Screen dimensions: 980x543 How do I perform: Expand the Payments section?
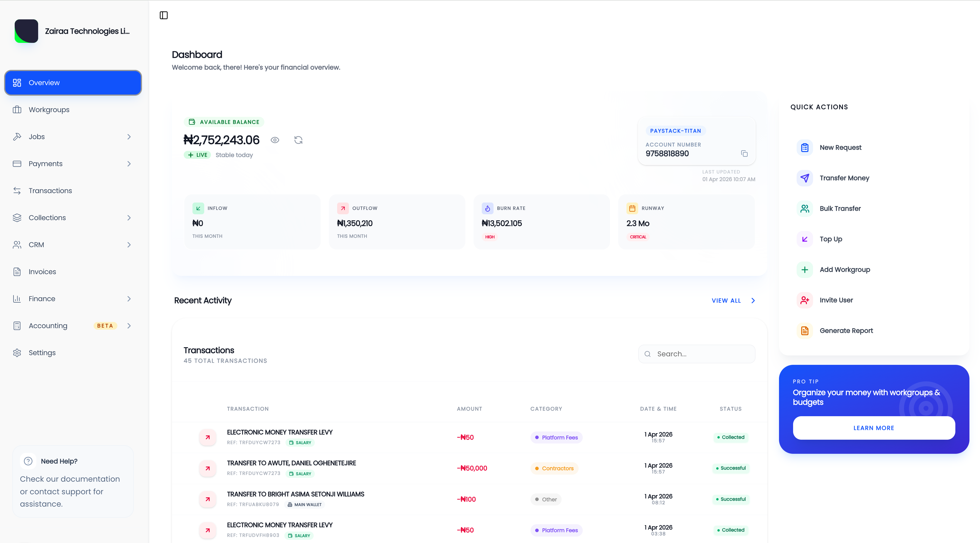pos(129,163)
